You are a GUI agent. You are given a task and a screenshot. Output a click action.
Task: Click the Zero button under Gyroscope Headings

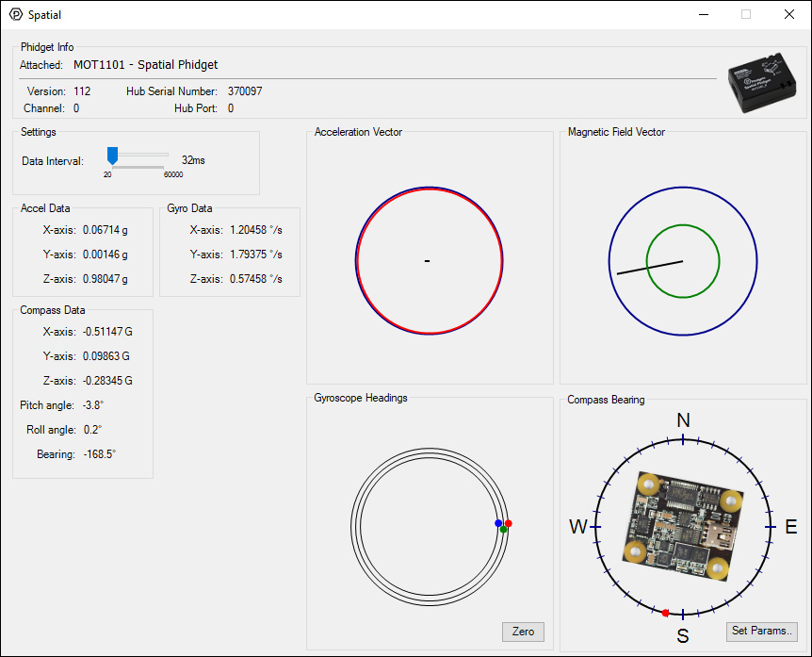523,632
